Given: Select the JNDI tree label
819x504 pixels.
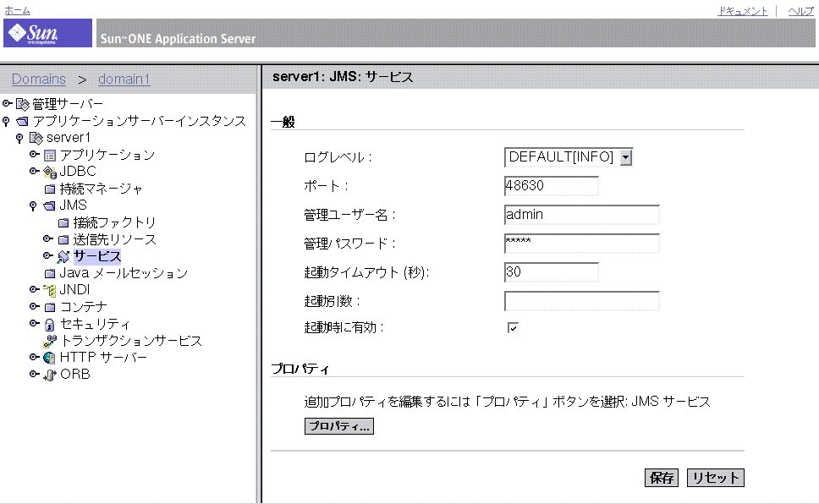Looking at the screenshot, I should [x=74, y=290].
